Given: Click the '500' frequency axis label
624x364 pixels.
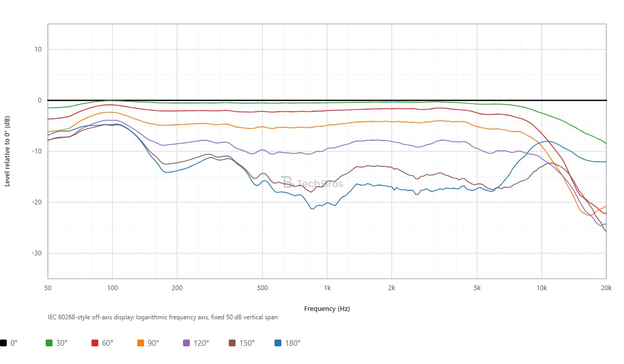Looking at the screenshot, I should (262, 288).
